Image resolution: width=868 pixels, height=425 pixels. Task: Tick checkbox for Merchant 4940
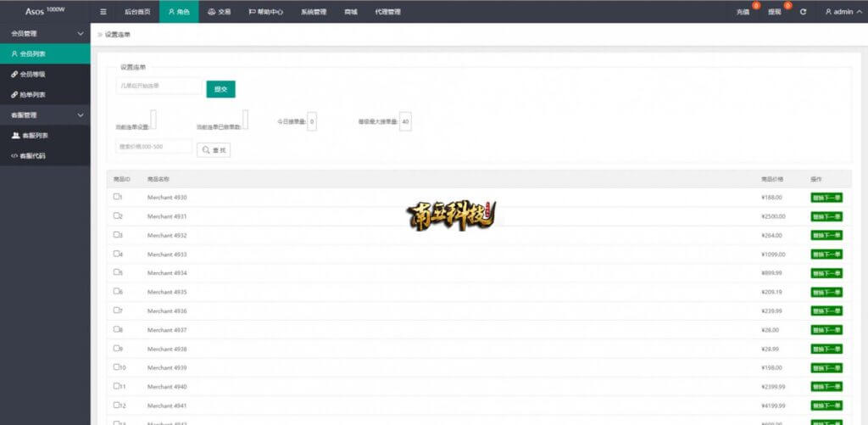tap(116, 386)
